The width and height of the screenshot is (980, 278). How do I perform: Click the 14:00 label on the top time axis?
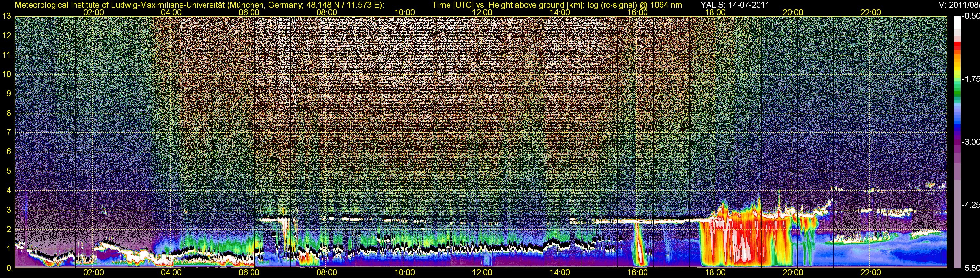click(560, 12)
